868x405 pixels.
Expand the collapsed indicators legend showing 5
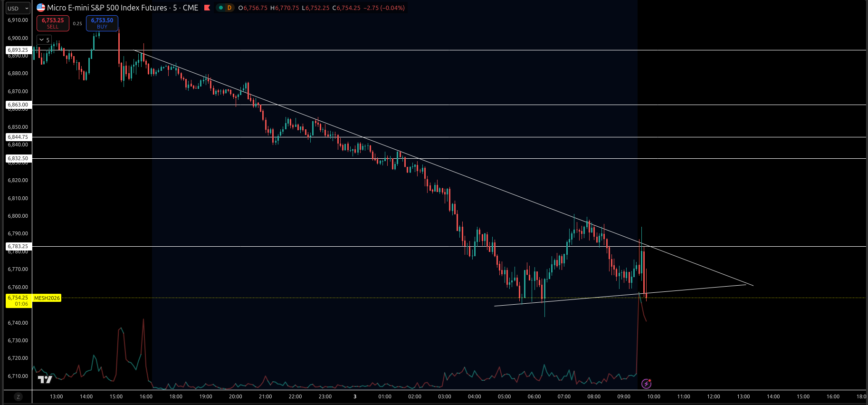[x=44, y=40]
